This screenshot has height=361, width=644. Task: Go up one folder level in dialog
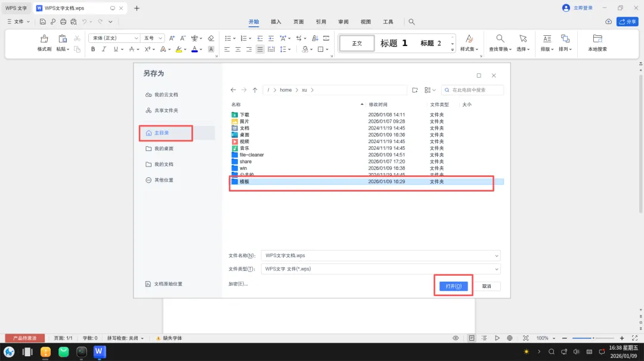[x=255, y=90]
